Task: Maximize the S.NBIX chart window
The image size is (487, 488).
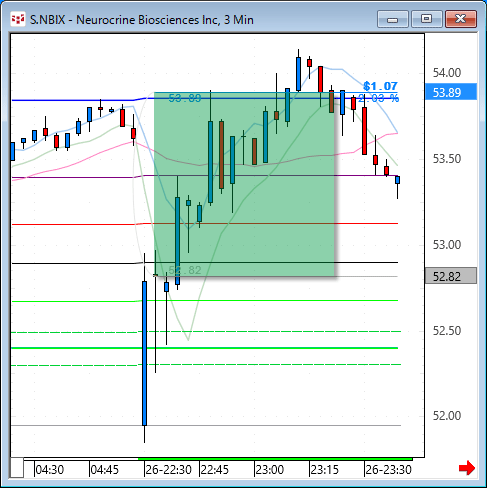Action: (x=427, y=19)
